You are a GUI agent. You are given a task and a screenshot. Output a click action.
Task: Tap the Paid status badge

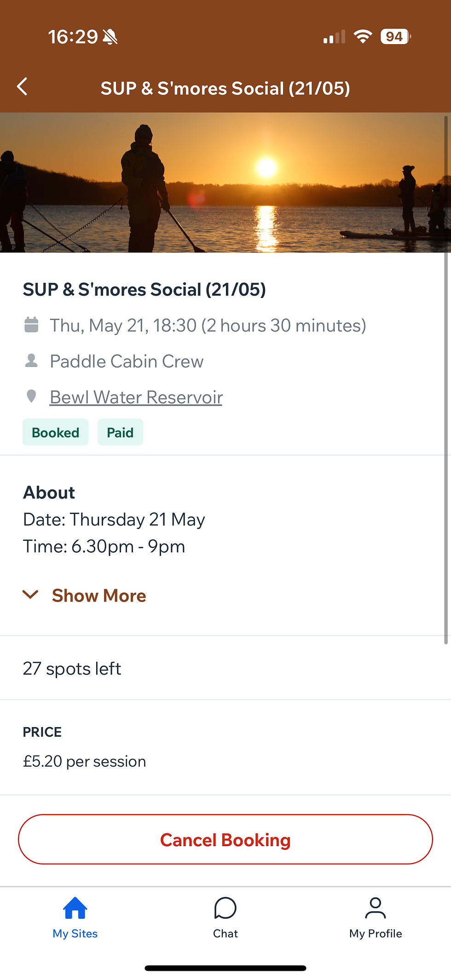pyautogui.click(x=120, y=432)
